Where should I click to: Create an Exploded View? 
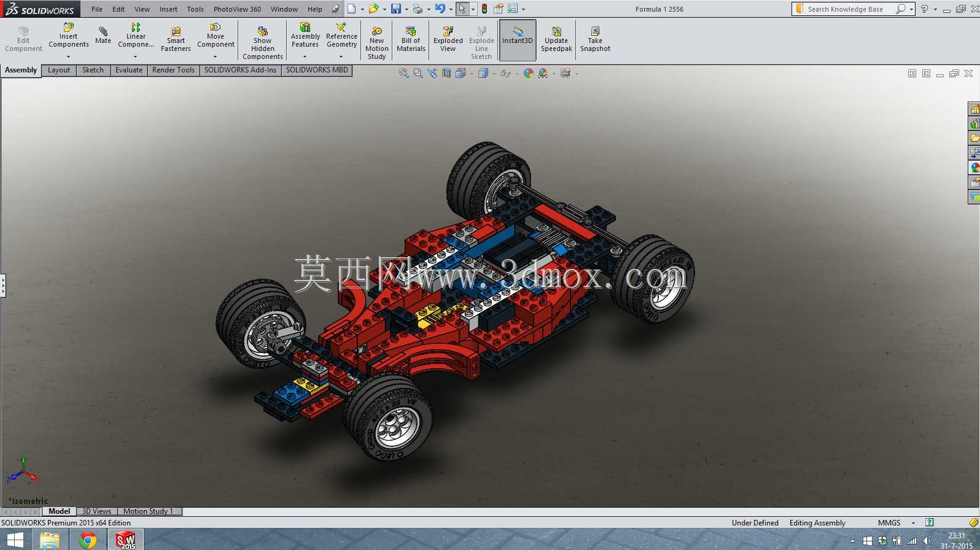[448, 39]
